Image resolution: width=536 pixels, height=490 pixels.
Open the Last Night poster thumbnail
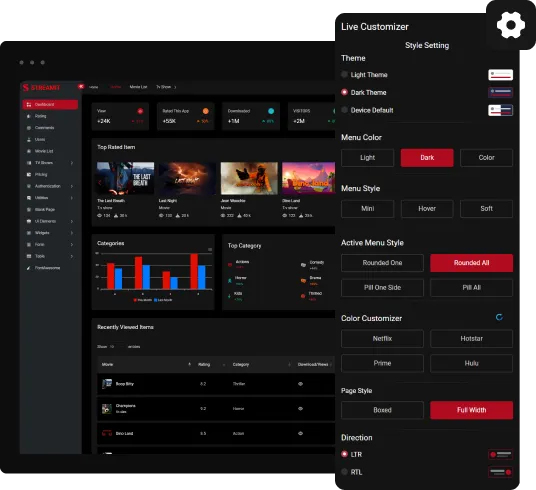187,178
